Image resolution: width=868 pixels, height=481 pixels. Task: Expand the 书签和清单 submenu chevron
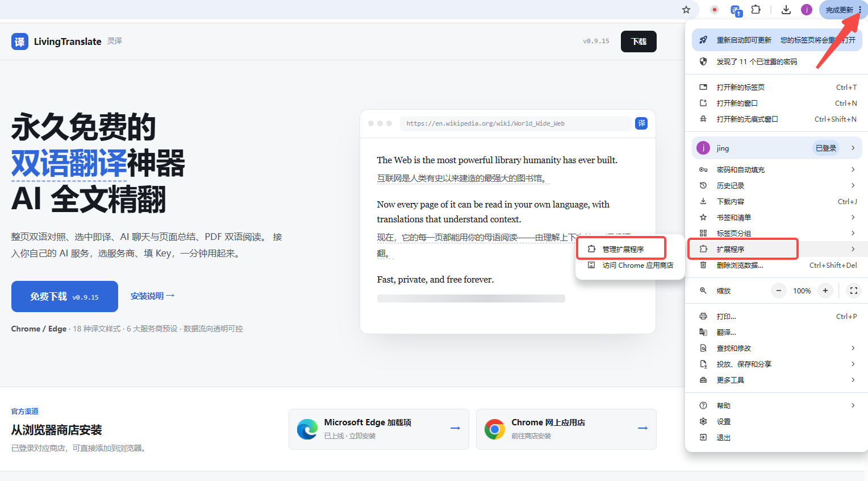(853, 217)
